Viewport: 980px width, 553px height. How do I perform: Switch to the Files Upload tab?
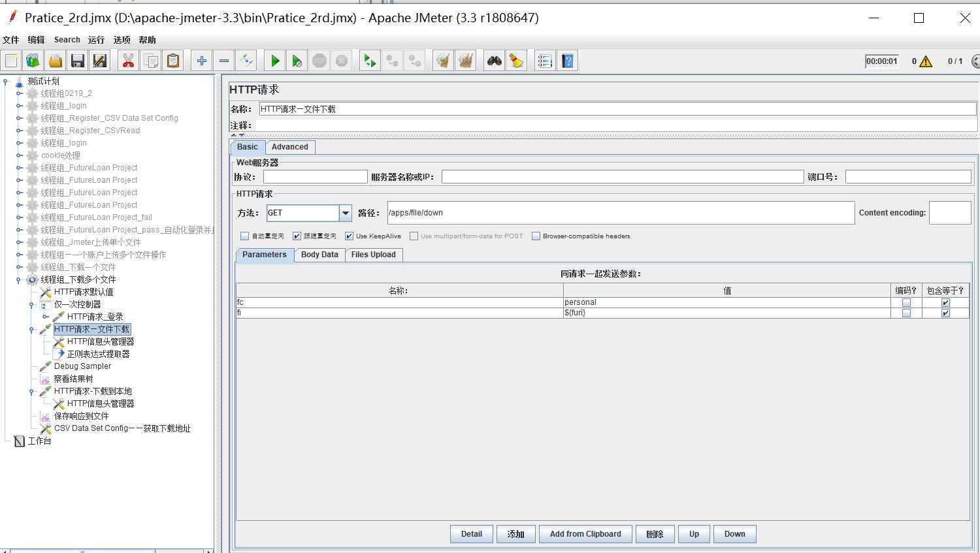(373, 255)
